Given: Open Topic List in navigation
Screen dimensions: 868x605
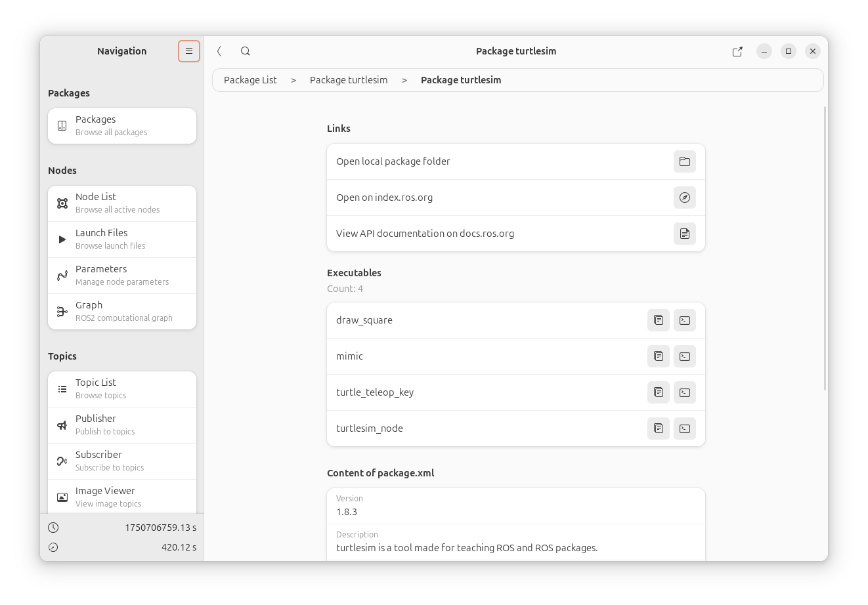Looking at the screenshot, I should point(122,389).
